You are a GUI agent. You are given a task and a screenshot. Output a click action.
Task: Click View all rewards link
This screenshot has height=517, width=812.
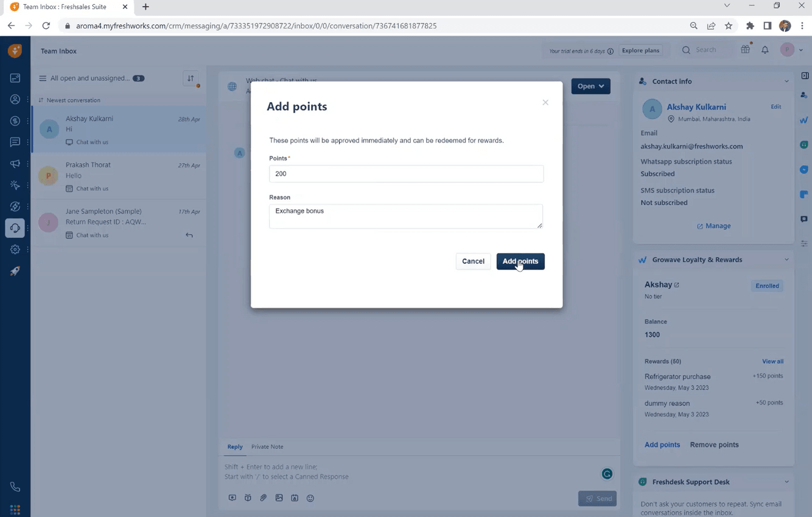tap(772, 361)
